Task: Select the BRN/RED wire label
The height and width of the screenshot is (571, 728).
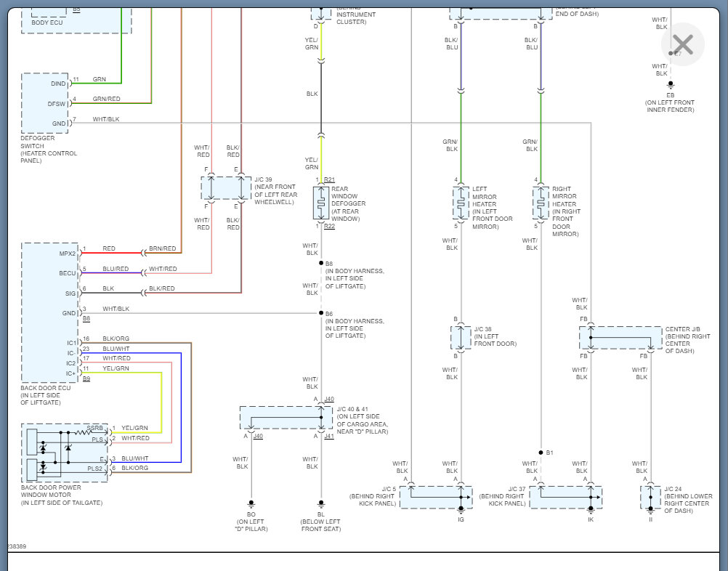Action: [163, 249]
